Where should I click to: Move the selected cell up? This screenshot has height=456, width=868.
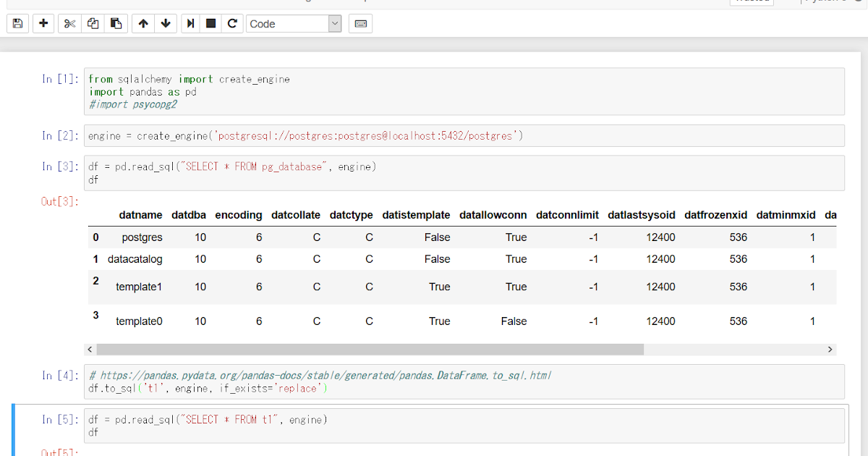(142, 23)
